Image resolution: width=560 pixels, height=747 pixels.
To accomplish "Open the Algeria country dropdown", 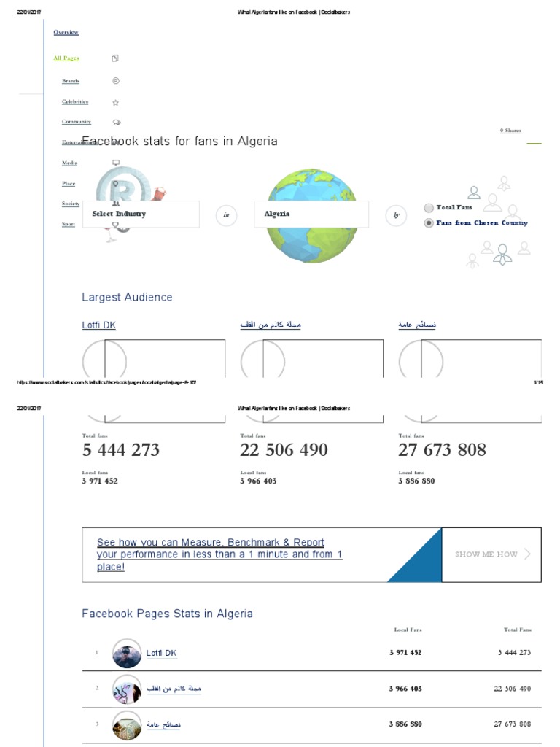I will click(311, 214).
